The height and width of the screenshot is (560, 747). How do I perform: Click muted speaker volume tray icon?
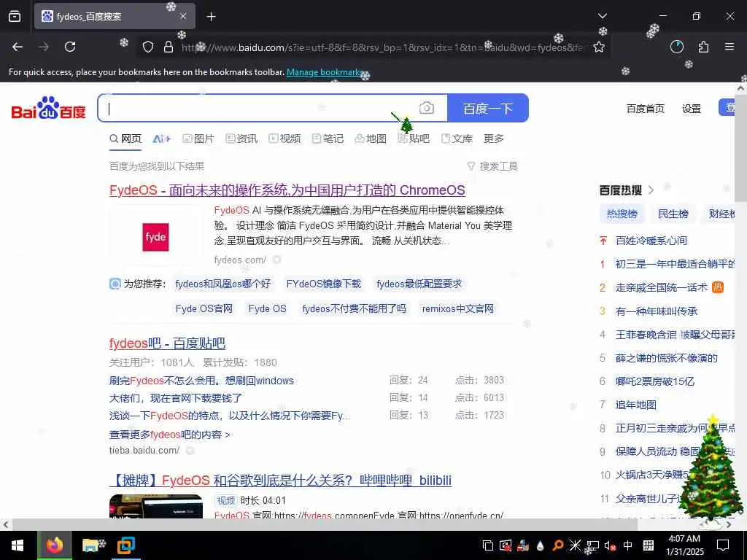[610, 545]
